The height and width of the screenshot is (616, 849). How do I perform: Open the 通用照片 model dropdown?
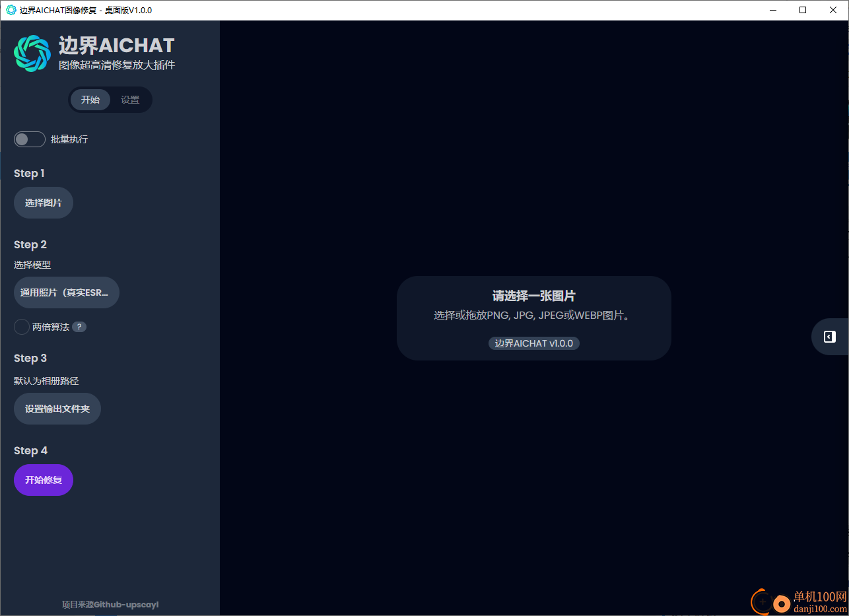[x=67, y=292]
